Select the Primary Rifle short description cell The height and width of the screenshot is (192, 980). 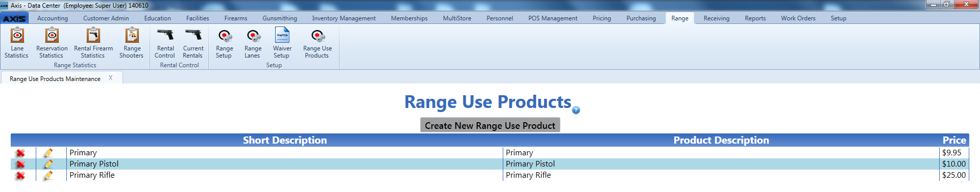285,175
